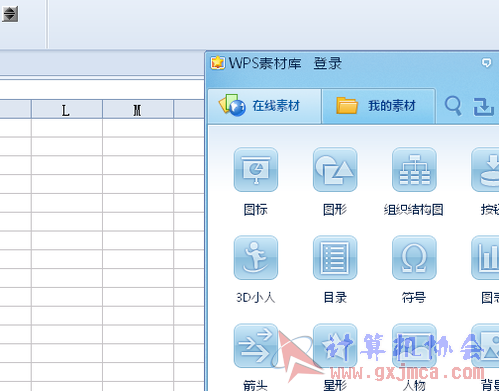The width and height of the screenshot is (500, 391).
Task: Open the 3D小人 figures category
Action: [x=256, y=258]
